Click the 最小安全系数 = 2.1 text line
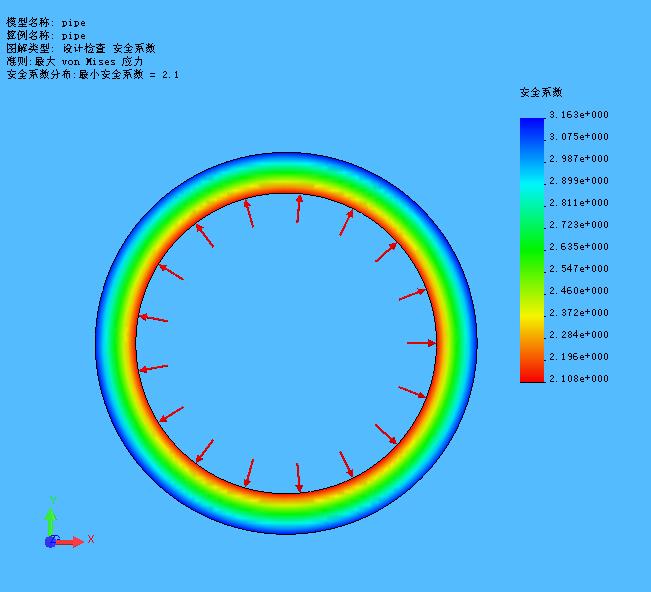This screenshot has height=592, width=651. point(93,74)
